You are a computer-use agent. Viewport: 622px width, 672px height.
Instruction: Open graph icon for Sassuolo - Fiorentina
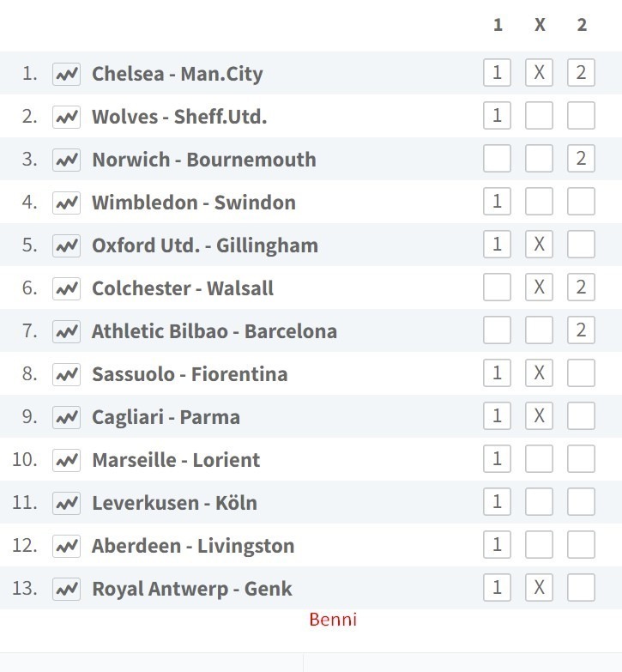pyautogui.click(x=66, y=374)
